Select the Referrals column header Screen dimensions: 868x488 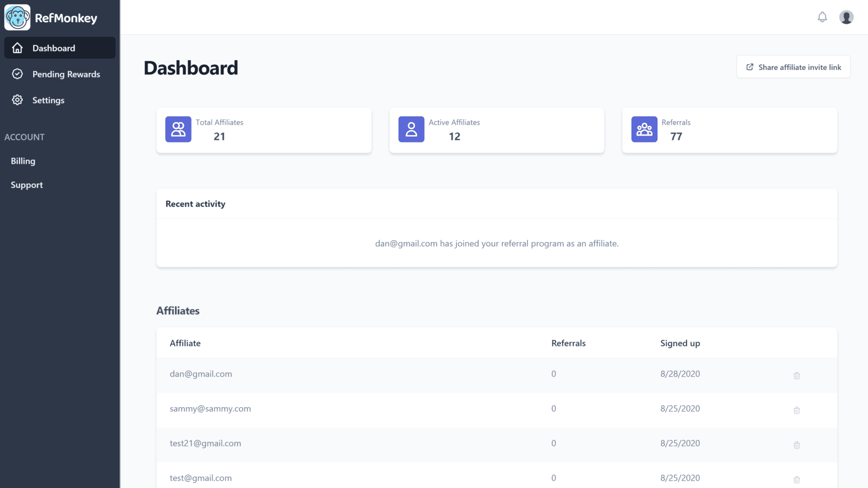click(569, 343)
